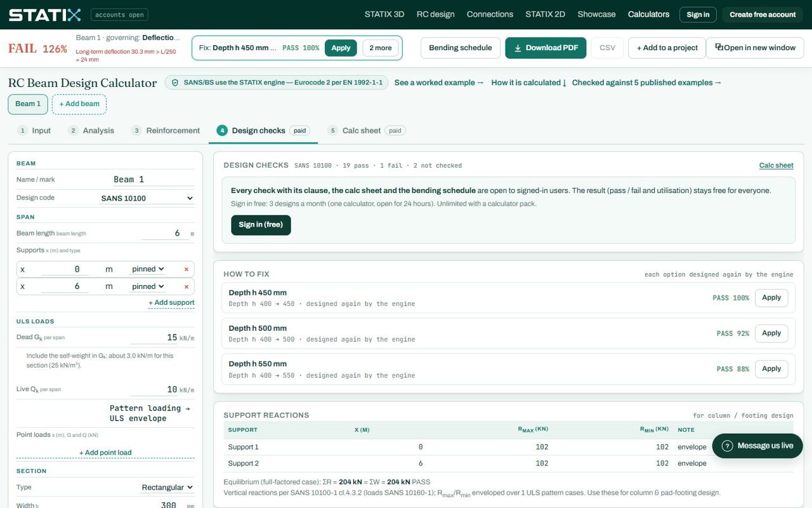This screenshot has height=508, width=812.
Task: Open STATIX 3D in top navigation
Action: coord(384,14)
